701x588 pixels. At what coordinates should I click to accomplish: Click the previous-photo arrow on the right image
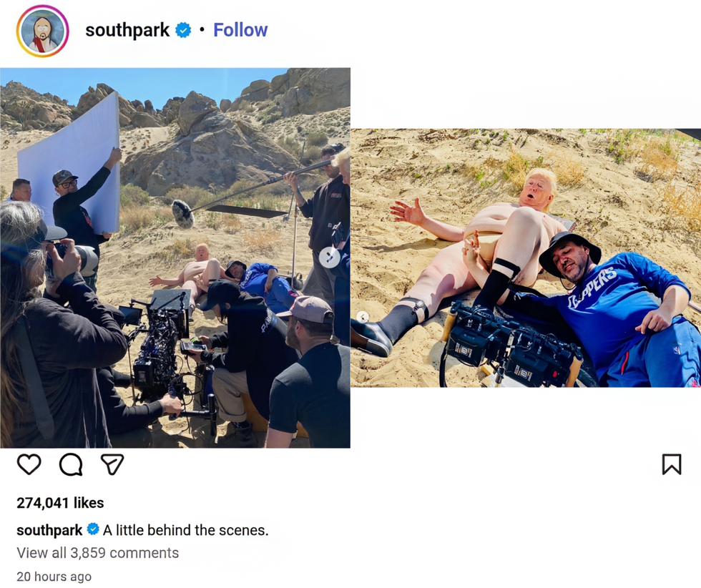tap(363, 317)
